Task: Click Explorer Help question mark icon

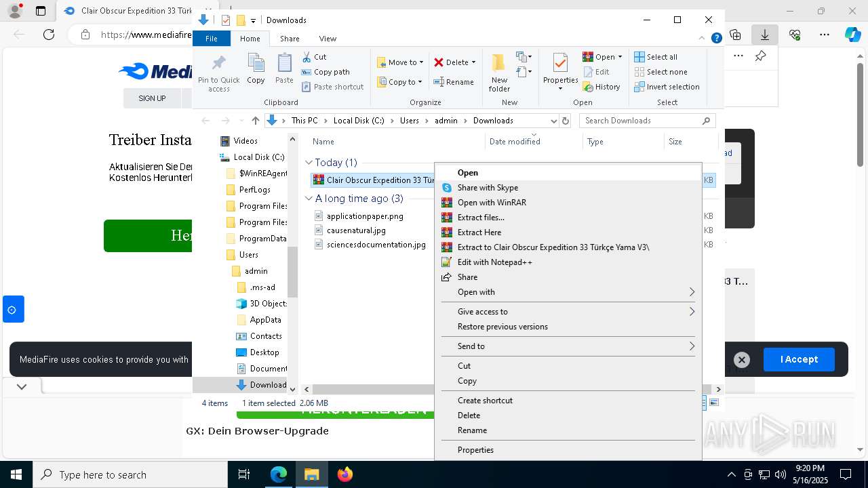Action: [x=716, y=39]
